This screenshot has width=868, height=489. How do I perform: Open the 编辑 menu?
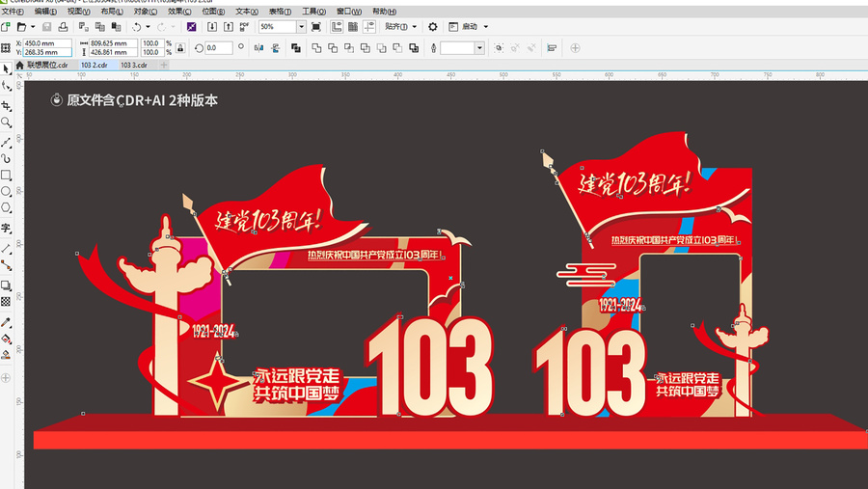click(x=45, y=12)
